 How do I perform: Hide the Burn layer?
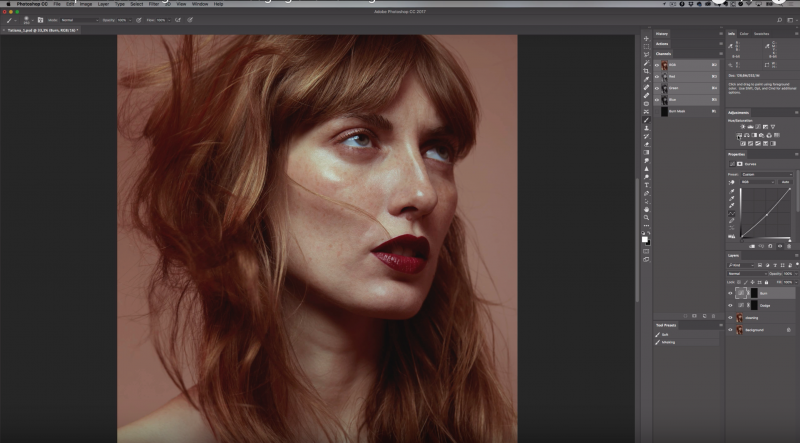730,293
